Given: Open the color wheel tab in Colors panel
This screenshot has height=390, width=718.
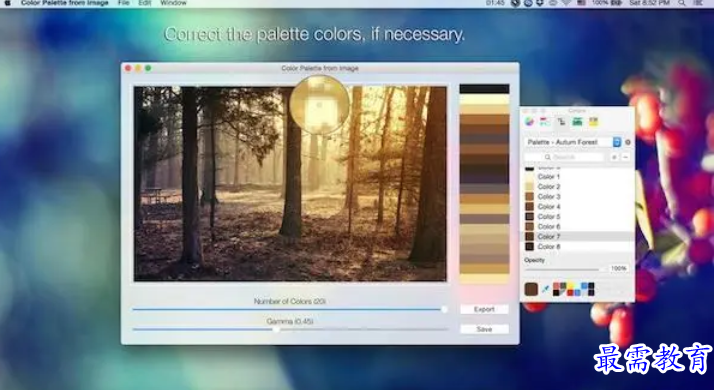Looking at the screenshot, I should [529, 122].
